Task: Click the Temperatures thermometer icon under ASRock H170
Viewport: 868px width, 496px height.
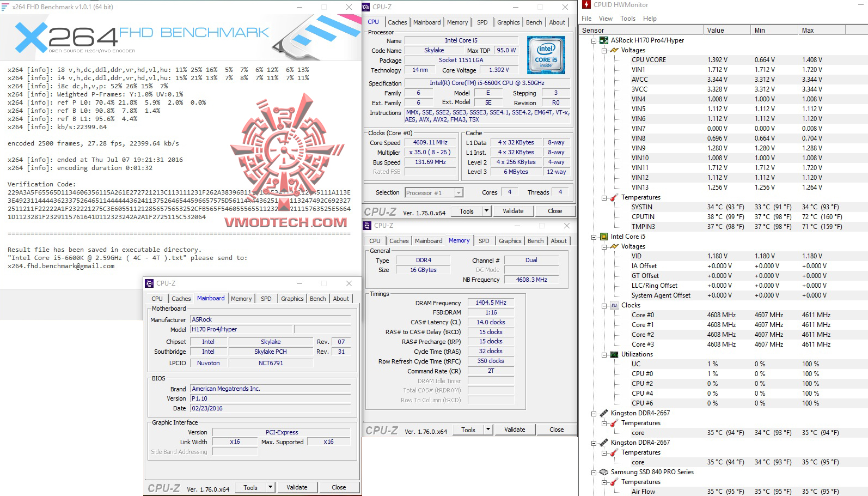Action: (x=614, y=197)
